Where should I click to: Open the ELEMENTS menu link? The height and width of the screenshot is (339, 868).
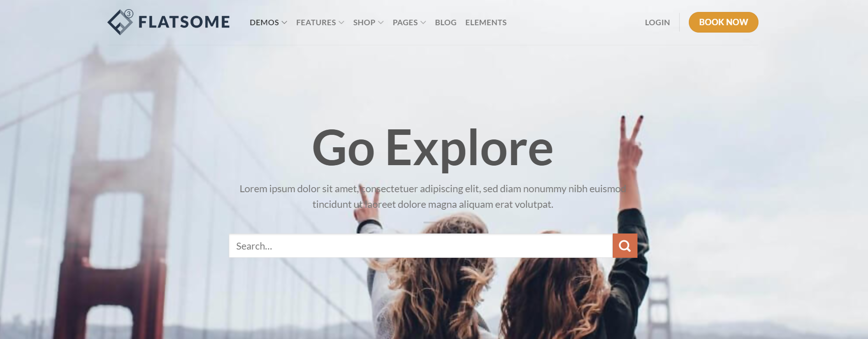[x=486, y=22]
